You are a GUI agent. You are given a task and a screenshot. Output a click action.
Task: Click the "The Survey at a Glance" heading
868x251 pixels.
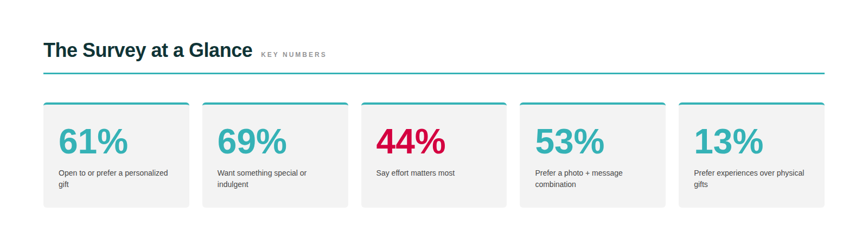[x=148, y=50]
